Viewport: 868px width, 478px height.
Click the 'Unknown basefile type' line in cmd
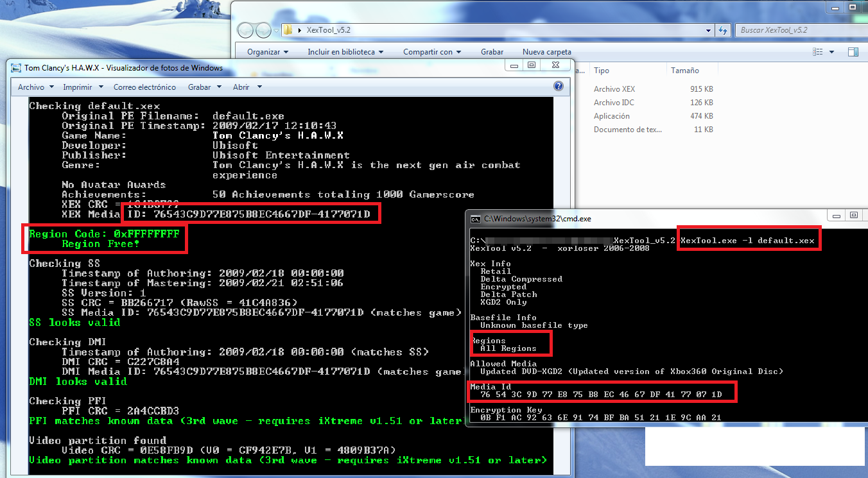point(534,325)
